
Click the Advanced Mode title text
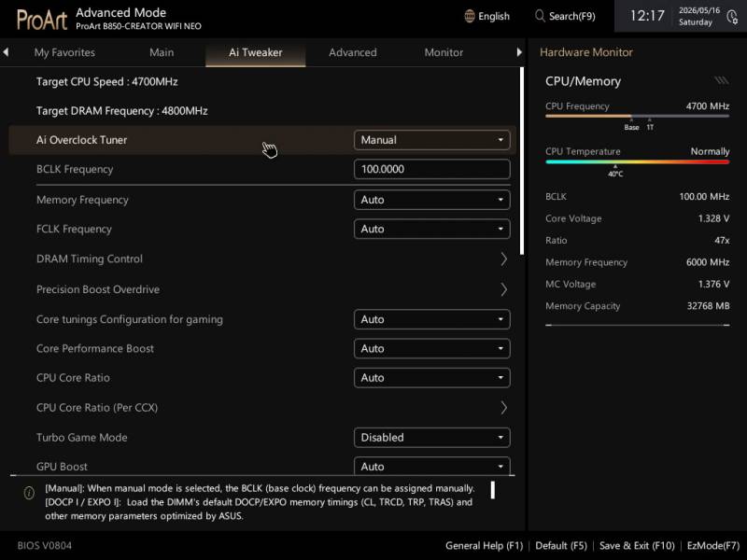pos(120,12)
